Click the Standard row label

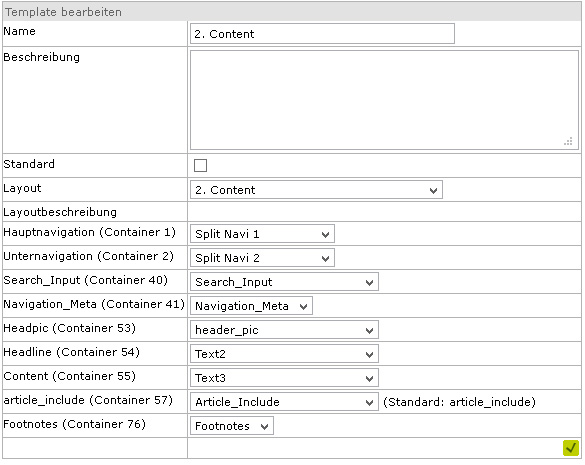click(x=29, y=164)
